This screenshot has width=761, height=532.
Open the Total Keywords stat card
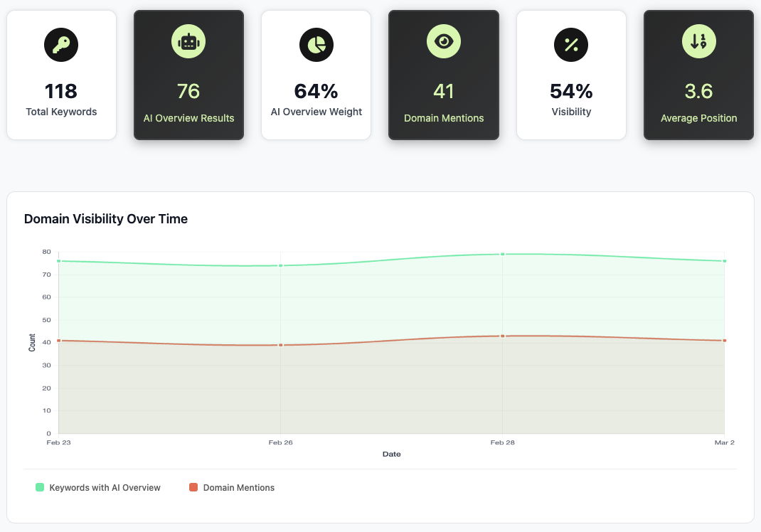pyautogui.click(x=61, y=75)
